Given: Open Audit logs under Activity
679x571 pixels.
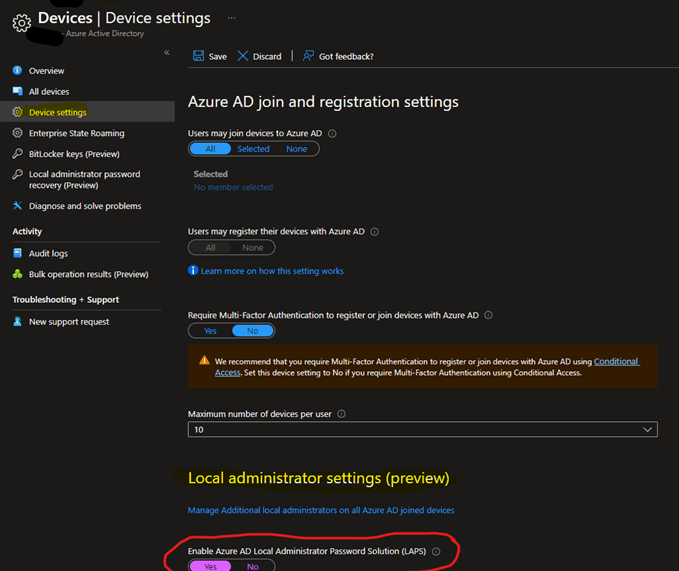Looking at the screenshot, I should click(48, 253).
